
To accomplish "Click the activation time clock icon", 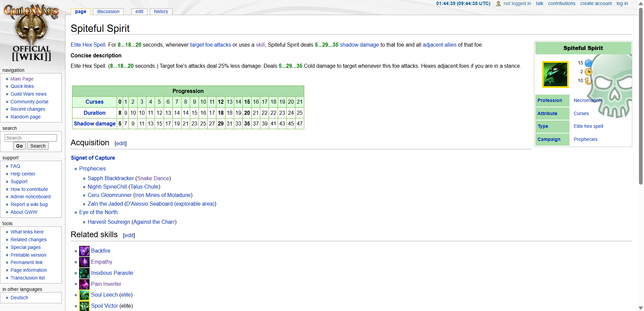I will (x=588, y=72).
